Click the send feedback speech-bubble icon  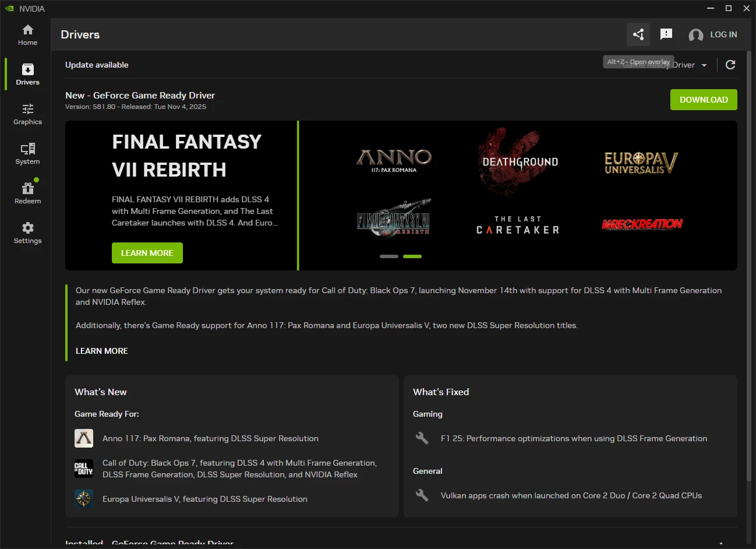point(666,34)
